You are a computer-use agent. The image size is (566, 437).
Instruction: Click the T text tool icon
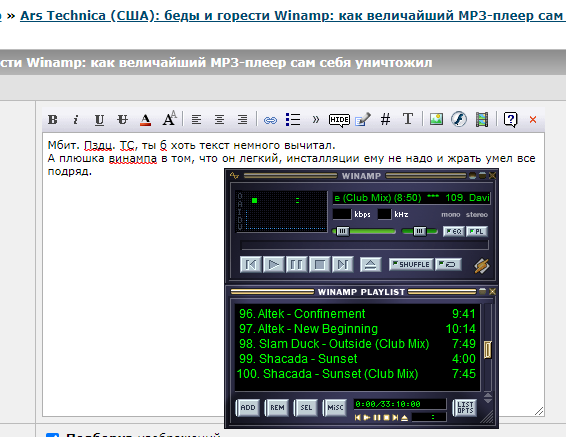408,119
